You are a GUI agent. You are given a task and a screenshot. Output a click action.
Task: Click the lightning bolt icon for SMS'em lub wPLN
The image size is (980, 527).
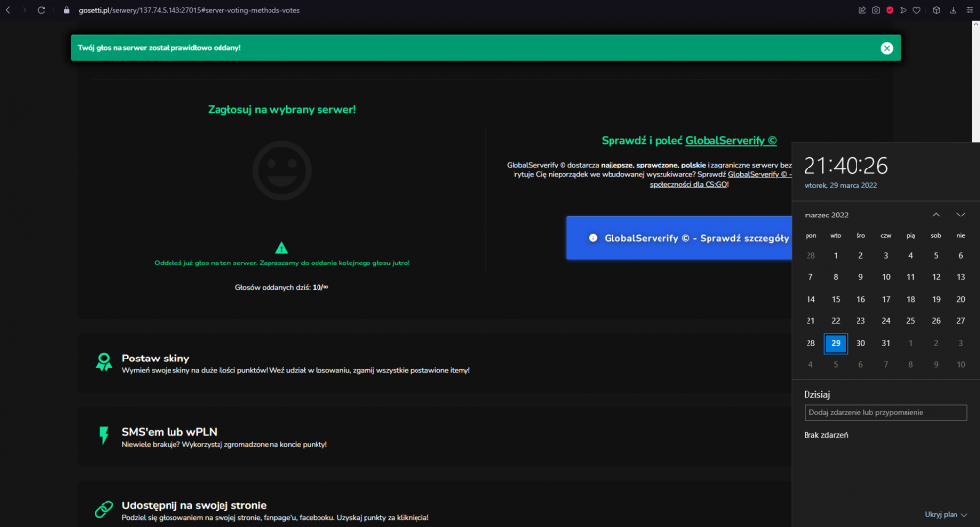104,435
